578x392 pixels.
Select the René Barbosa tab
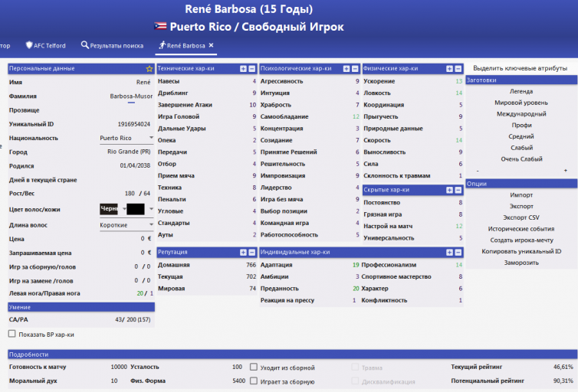[x=182, y=46]
